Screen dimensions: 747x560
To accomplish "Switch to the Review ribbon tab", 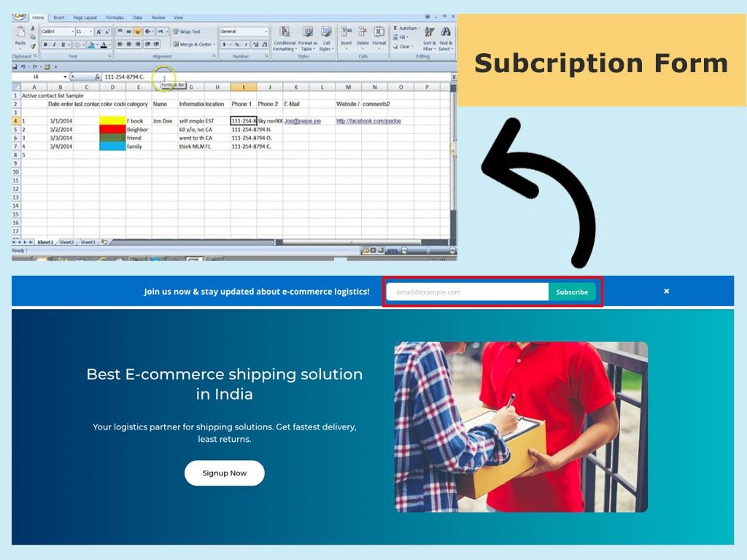I will pyautogui.click(x=158, y=17).
